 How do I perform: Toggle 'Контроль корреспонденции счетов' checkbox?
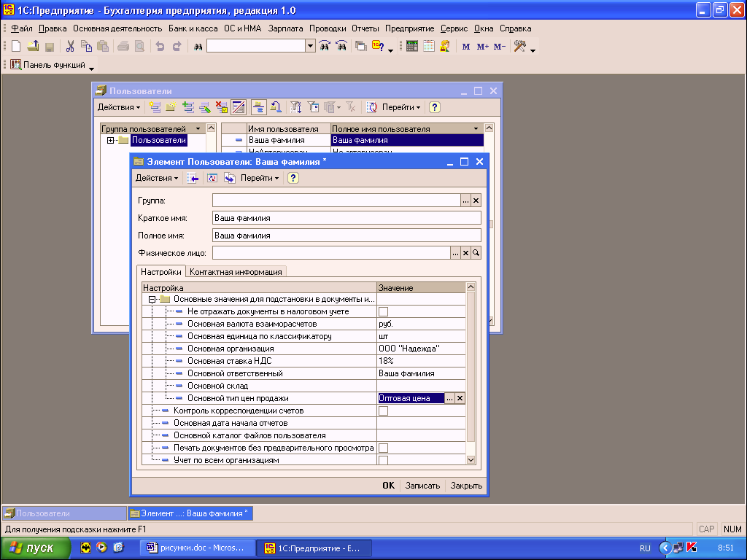coord(383,411)
